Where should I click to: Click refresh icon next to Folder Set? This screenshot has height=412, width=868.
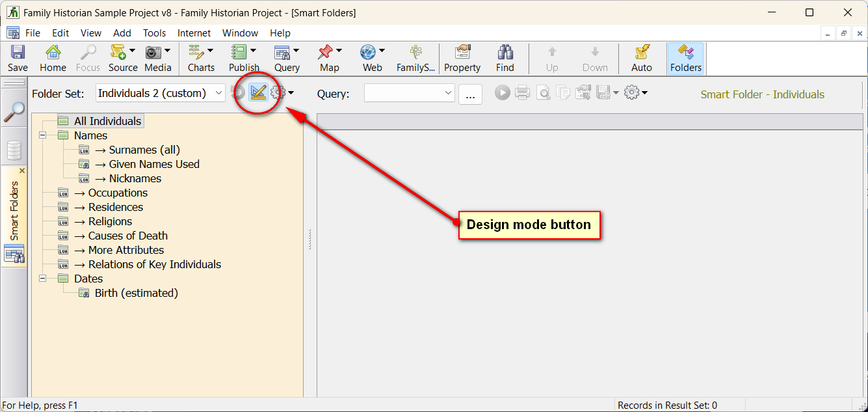[x=238, y=93]
